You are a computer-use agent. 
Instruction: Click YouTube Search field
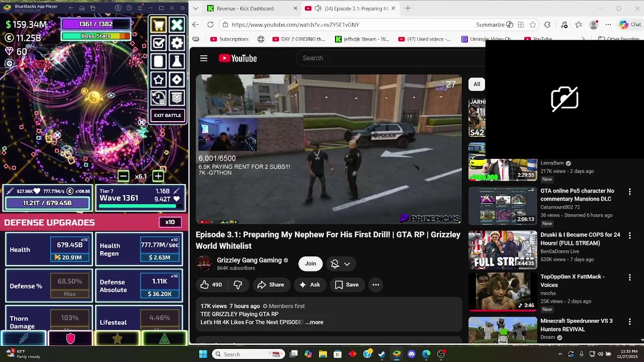(390, 58)
